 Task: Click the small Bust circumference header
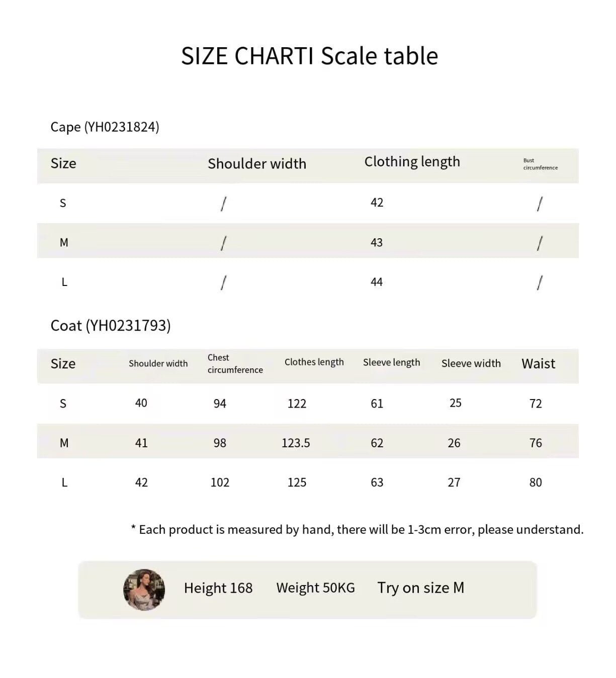click(541, 164)
